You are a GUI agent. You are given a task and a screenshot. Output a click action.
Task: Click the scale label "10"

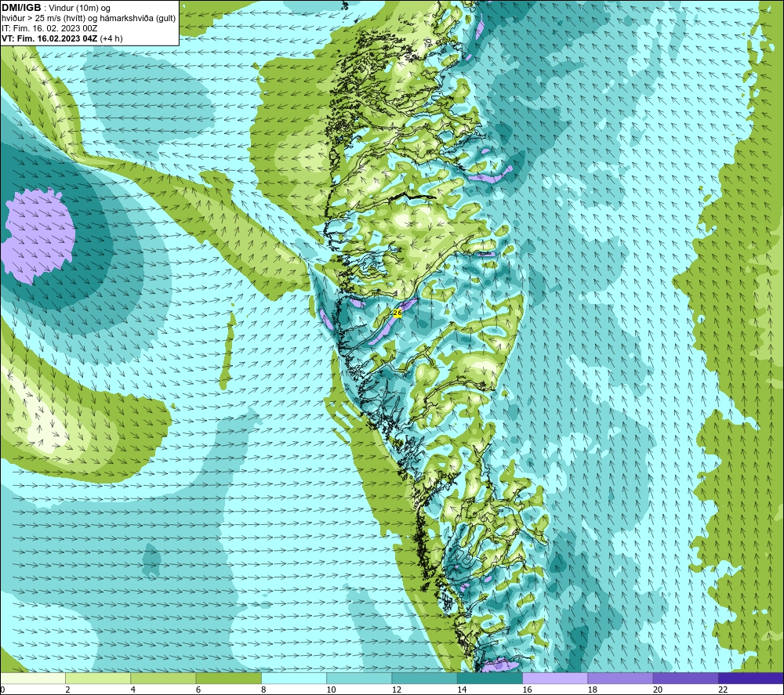point(331,690)
